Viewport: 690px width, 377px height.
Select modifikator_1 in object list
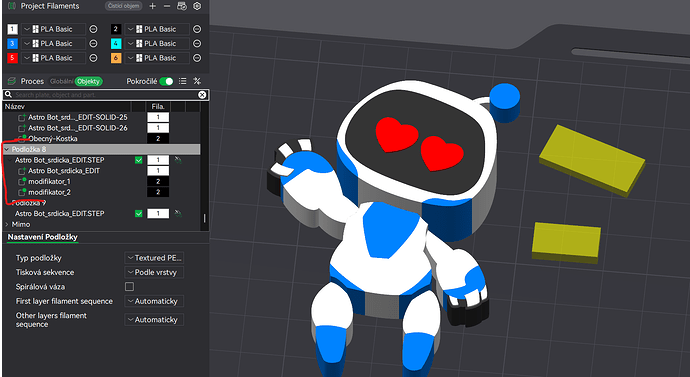click(x=49, y=181)
